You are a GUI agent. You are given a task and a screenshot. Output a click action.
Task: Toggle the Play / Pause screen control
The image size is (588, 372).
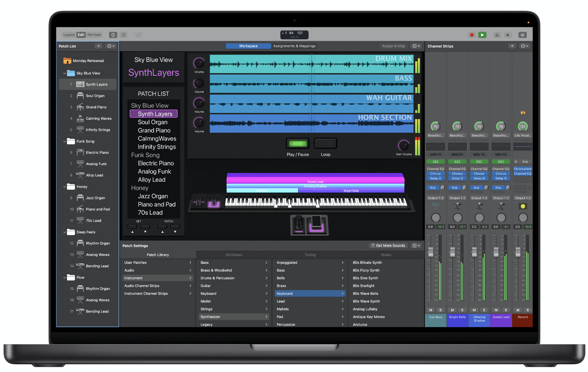(297, 143)
